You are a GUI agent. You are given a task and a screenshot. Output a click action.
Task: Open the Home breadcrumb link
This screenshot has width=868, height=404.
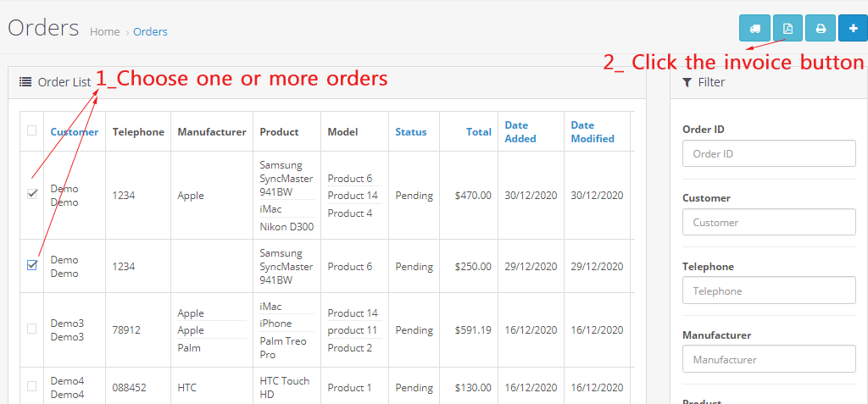pos(104,32)
